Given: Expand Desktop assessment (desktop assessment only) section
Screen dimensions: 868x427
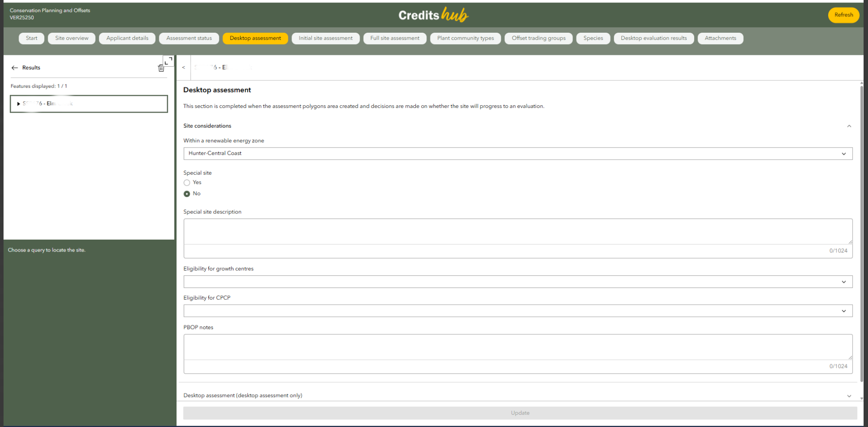Looking at the screenshot, I should (x=849, y=396).
